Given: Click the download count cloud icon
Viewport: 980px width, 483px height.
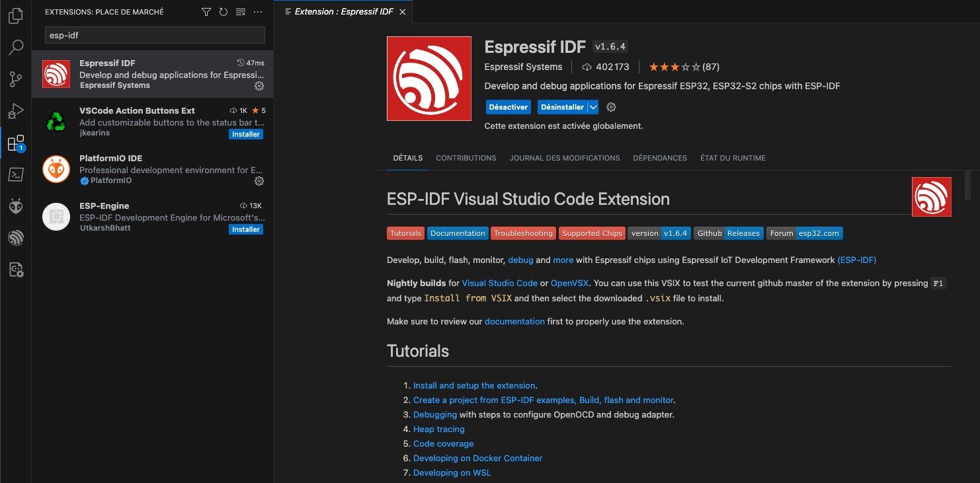Looking at the screenshot, I should [x=586, y=67].
